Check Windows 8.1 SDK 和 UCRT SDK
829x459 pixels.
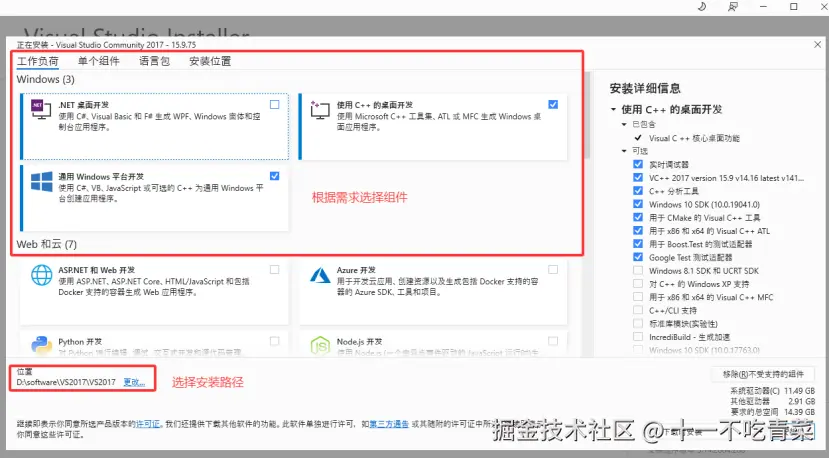point(638,270)
